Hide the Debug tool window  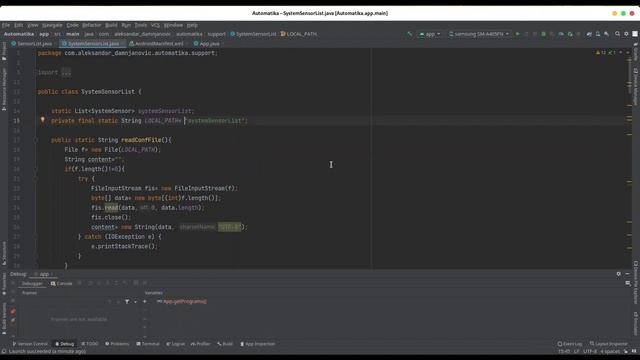(x=627, y=274)
